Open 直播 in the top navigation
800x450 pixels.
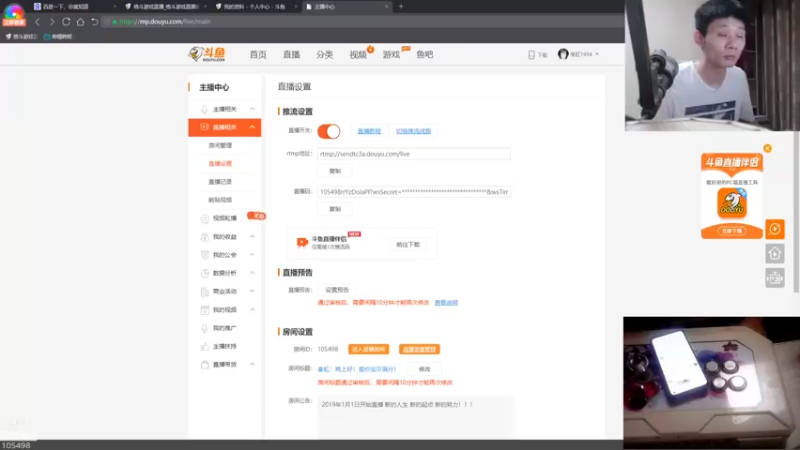pyautogui.click(x=291, y=55)
